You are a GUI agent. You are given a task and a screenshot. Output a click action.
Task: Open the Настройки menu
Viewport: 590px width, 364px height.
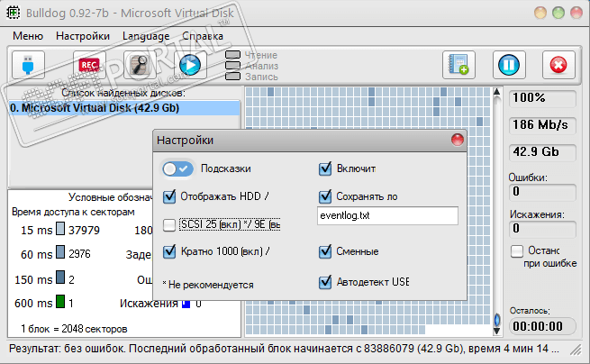pos(83,36)
